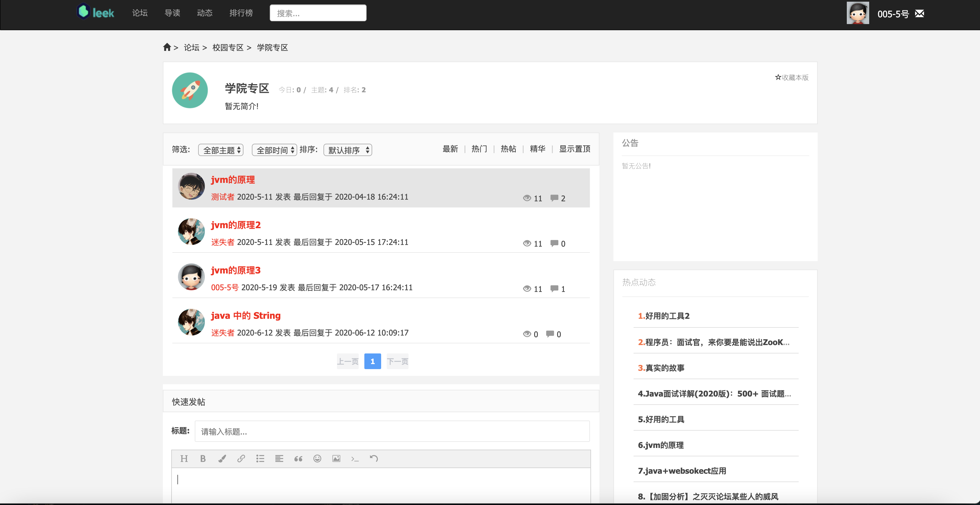Click author 005-5号 on jvm的原理3

tap(225, 287)
